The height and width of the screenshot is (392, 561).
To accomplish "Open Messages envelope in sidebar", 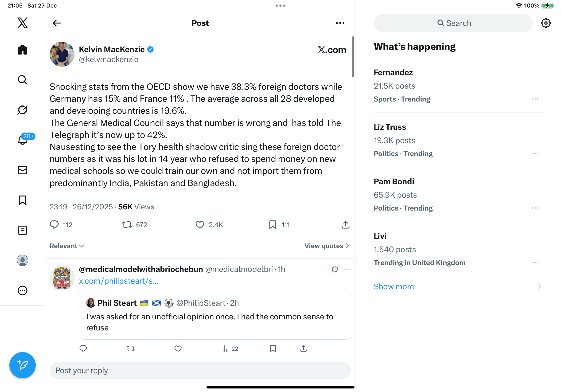I will (x=23, y=170).
